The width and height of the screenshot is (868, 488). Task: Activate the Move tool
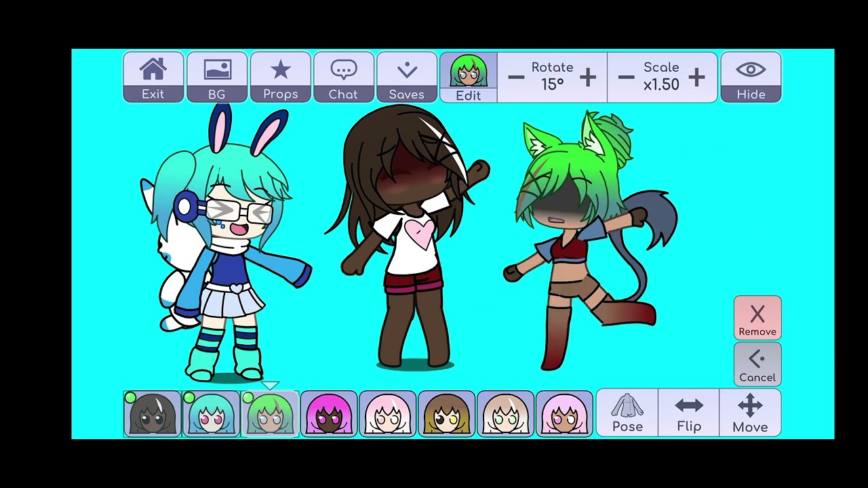(750, 413)
